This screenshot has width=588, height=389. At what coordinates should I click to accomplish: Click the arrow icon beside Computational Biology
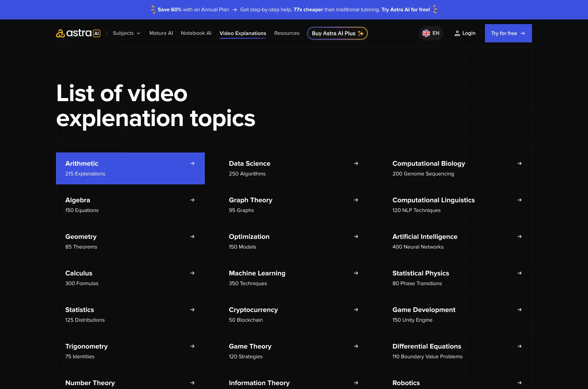pyautogui.click(x=520, y=163)
